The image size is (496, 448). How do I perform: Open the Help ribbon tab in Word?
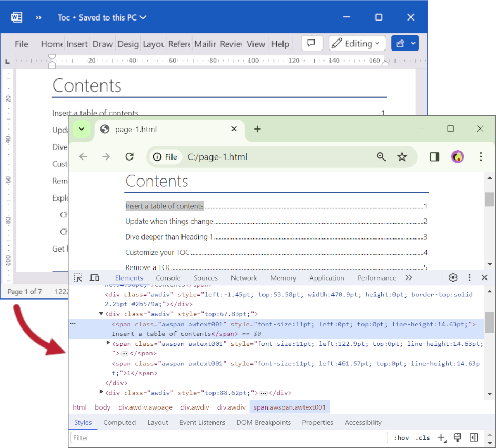pos(280,44)
